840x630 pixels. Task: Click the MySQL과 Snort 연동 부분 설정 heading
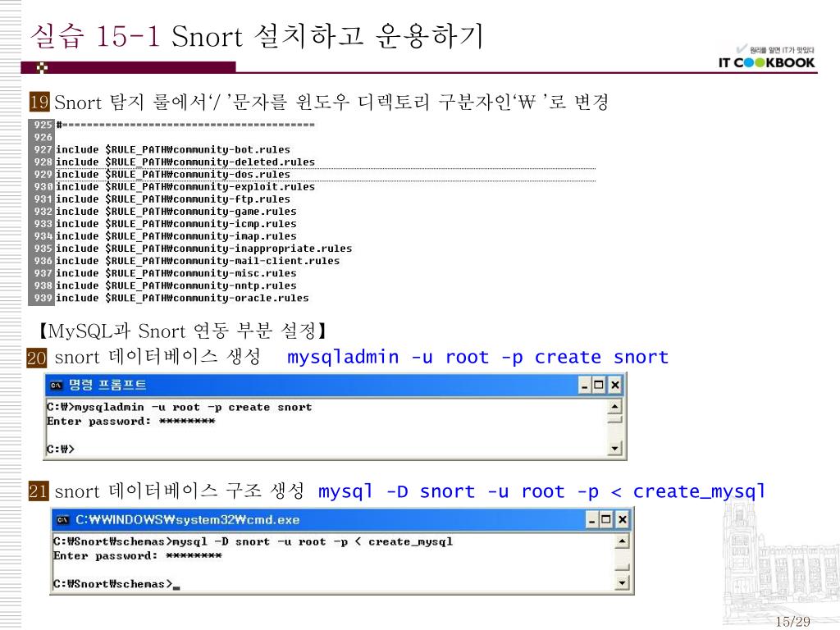pyautogui.click(x=182, y=331)
